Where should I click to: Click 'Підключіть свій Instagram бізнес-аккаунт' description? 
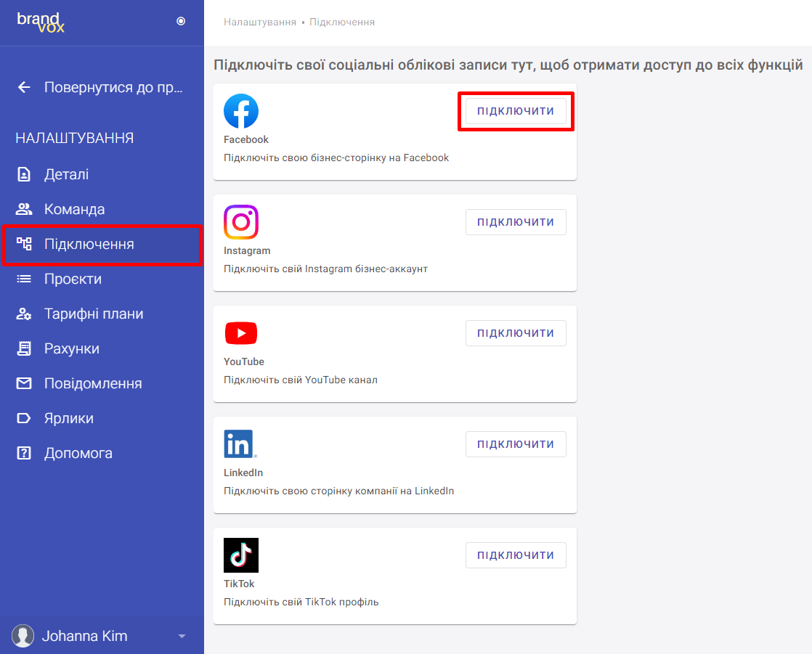click(x=325, y=269)
